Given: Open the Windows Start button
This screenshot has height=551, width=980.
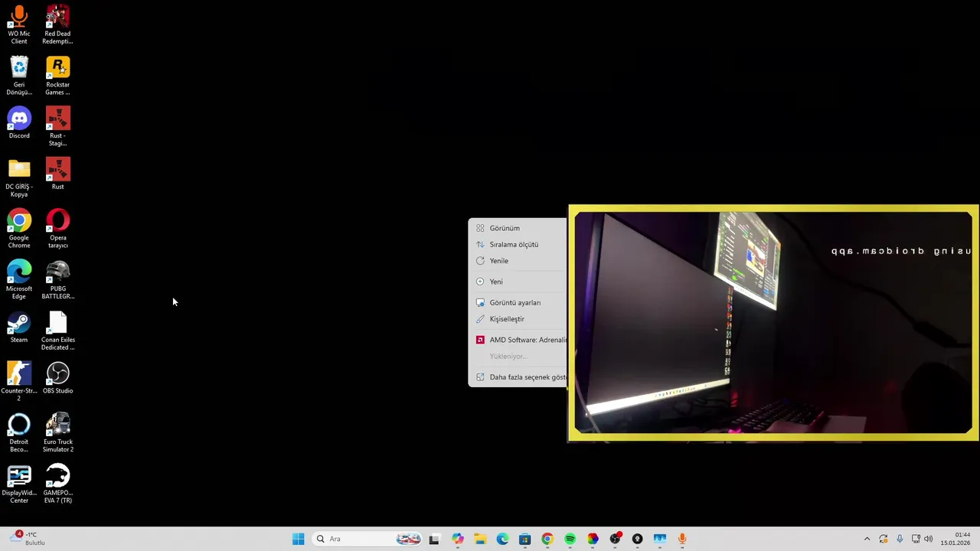Looking at the screenshot, I should click(x=298, y=539).
